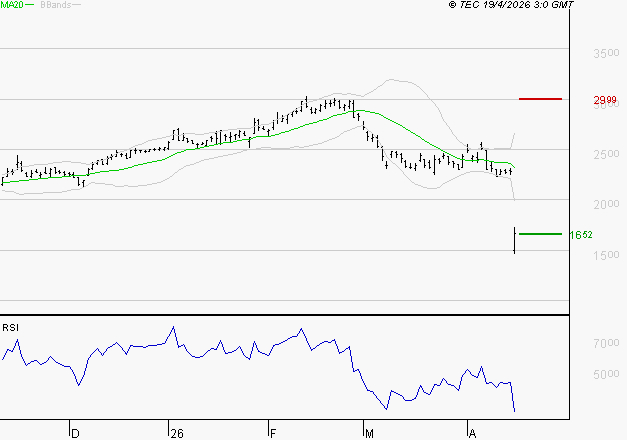Image resolution: width=627 pixels, height=440 pixels.
Task: Click the D month marker on time axis
Action: (75, 433)
